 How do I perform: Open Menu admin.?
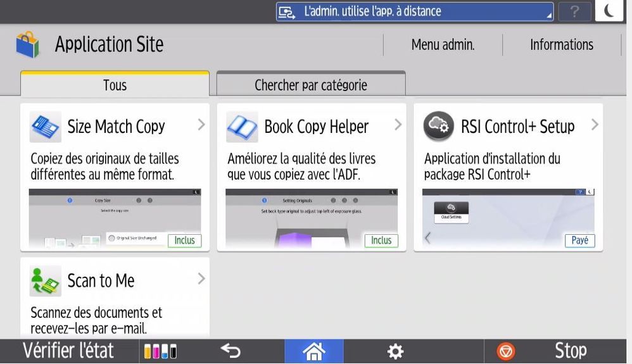click(x=443, y=44)
